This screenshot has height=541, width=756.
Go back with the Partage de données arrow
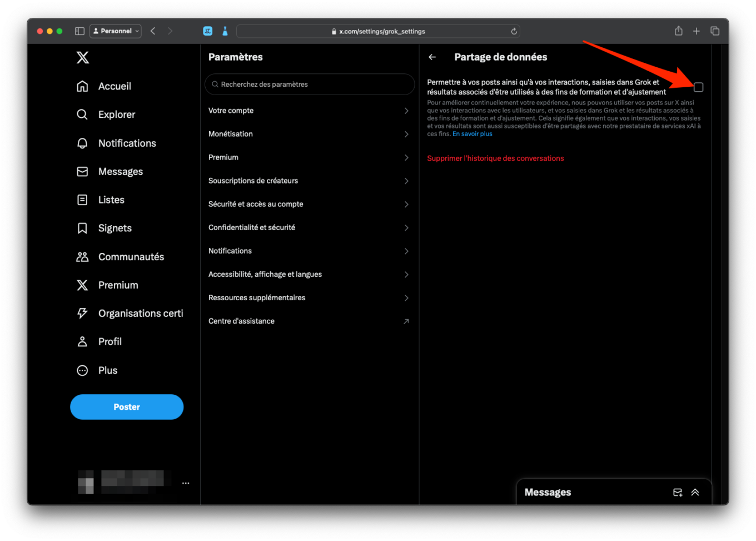[432, 57]
